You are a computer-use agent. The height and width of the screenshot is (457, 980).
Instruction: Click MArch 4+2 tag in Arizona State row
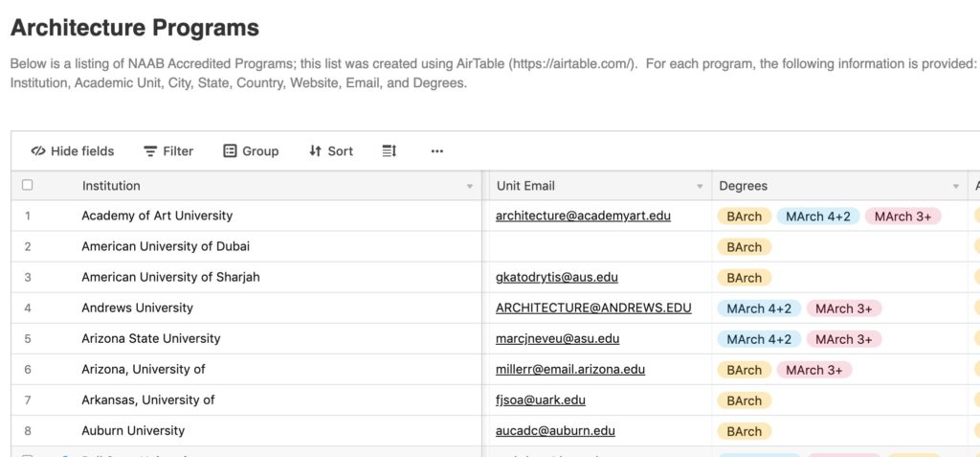click(x=759, y=339)
